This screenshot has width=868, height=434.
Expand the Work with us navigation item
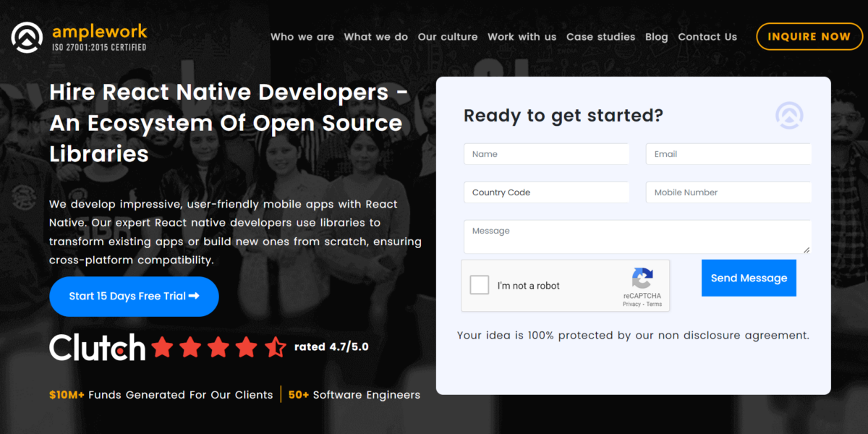pyautogui.click(x=522, y=36)
